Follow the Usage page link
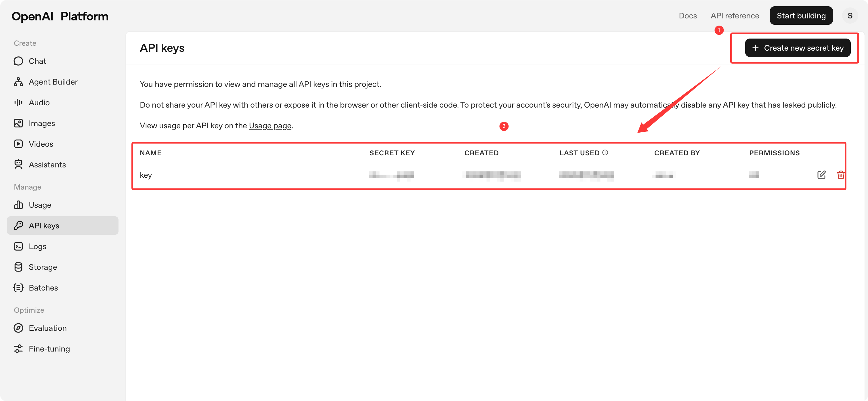This screenshot has width=868, height=401. coord(270,126)
